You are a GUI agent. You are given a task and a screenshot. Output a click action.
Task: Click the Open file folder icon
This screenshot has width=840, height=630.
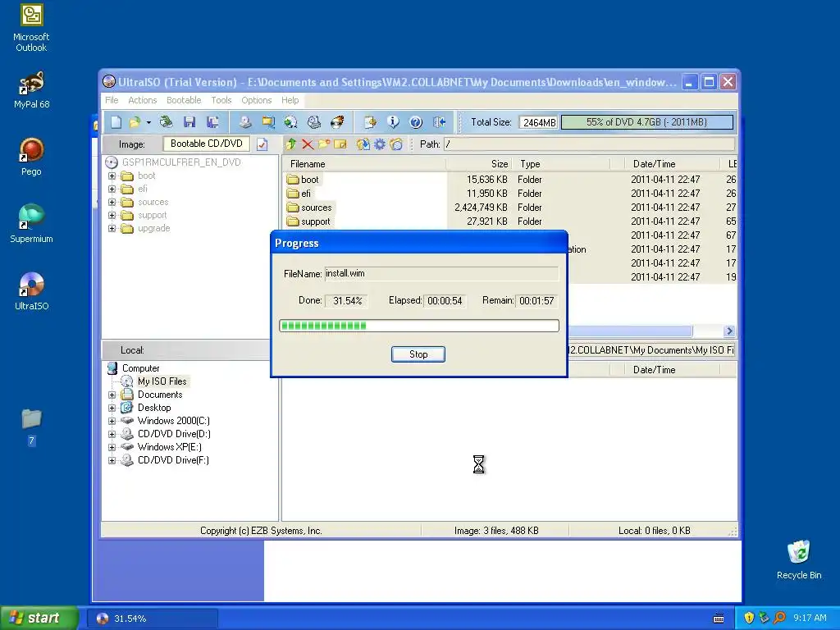coord(135,122)
